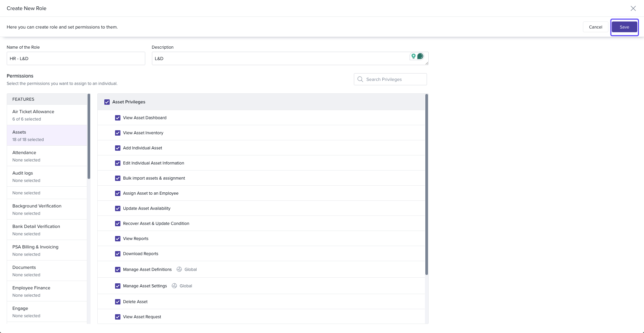Uncheck Bulk import assets & assignment
This screenshot has height=333, width=644.
(118, 178)
